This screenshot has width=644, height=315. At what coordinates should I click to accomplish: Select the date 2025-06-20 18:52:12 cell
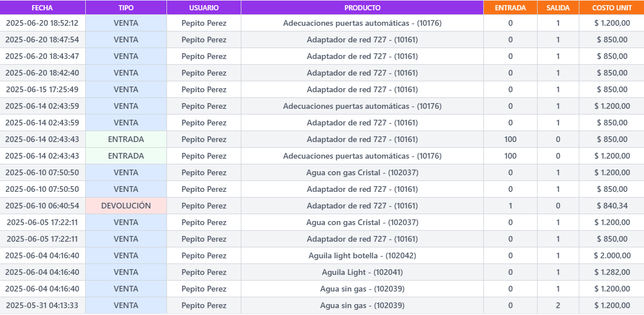42,23
